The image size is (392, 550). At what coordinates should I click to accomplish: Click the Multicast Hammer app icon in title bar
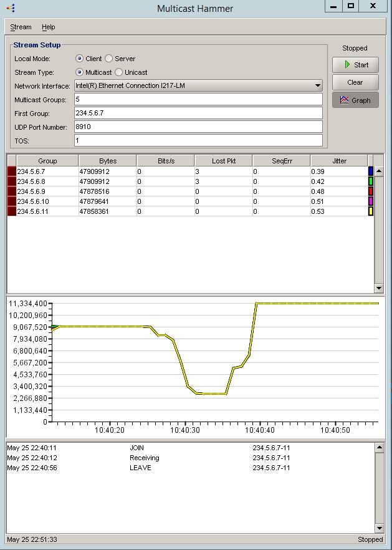pyautogui.click(x=9, y=8)
